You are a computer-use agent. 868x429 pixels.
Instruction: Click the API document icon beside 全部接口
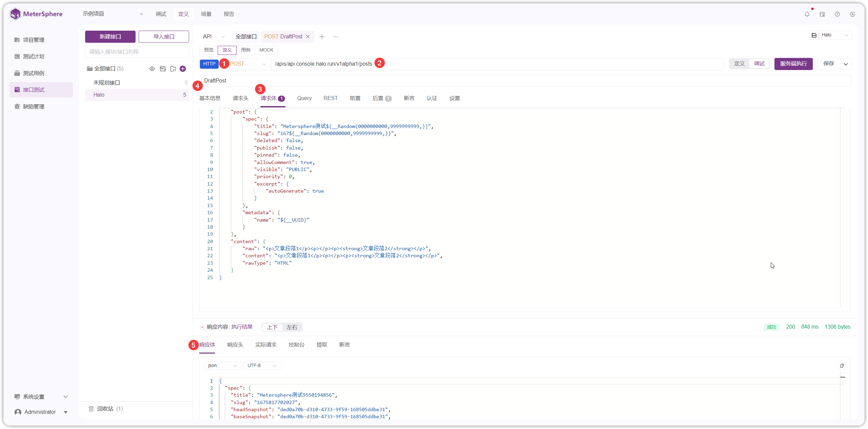pos(163,69)
